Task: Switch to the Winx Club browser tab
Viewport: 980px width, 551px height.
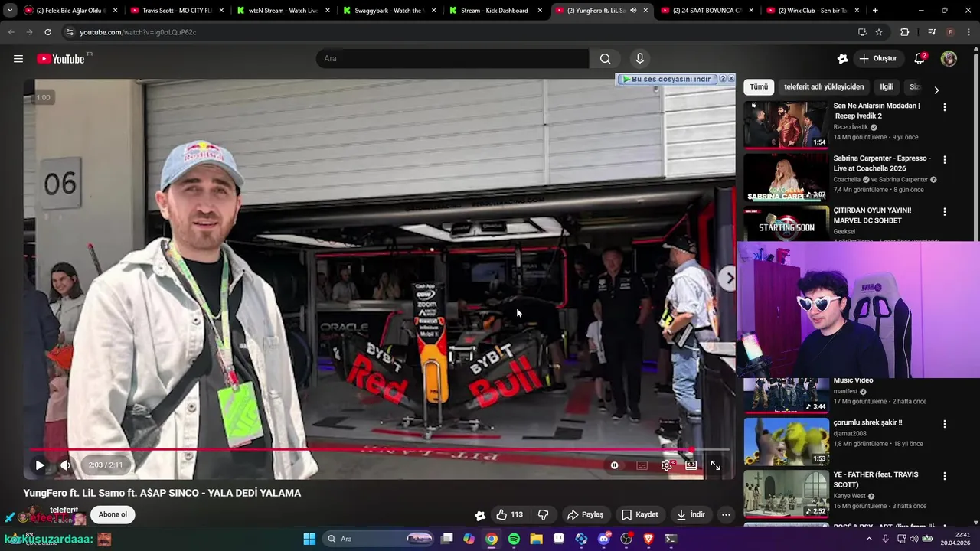Action: click(812, 11)
